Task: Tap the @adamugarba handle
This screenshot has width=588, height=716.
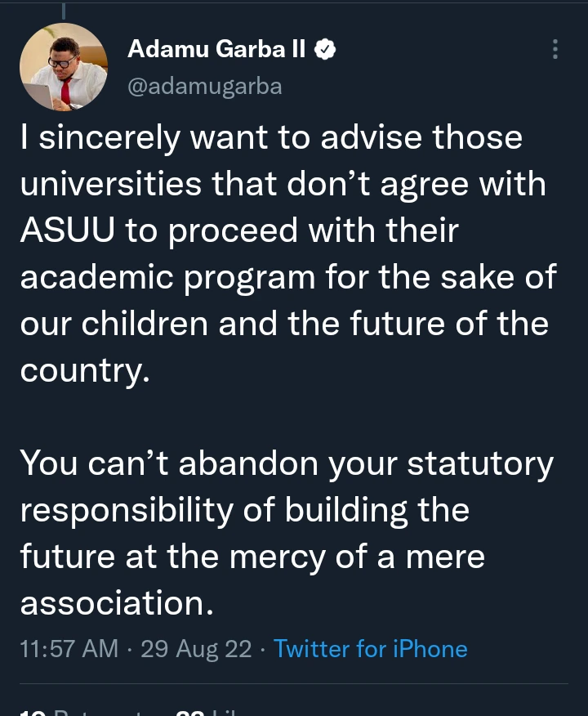Action: pyautogui.click(x=204, y=87)
